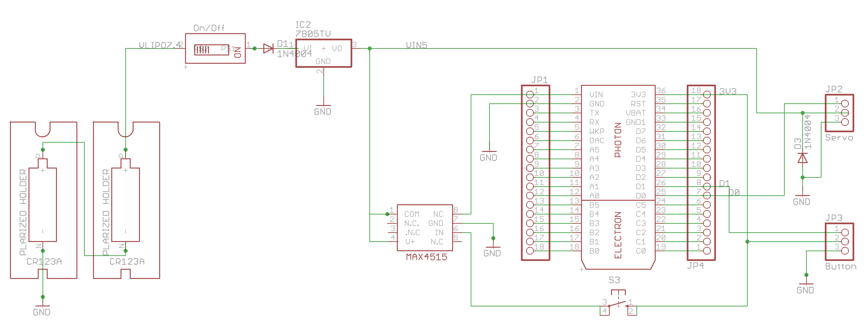This screenshot has height=333, width=868.
Task: Select the JP1 pin header outline
Action: point(535,173)
